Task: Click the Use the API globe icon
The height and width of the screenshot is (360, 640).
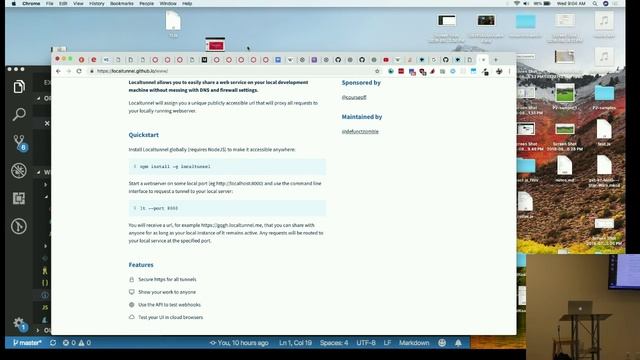Action: coord(131,304)
